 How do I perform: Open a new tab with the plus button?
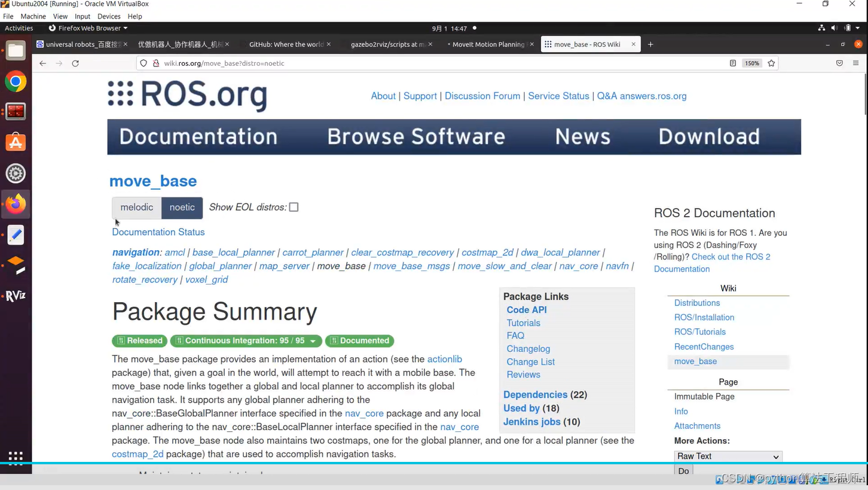pyautogui.click(x=650, y=44)
